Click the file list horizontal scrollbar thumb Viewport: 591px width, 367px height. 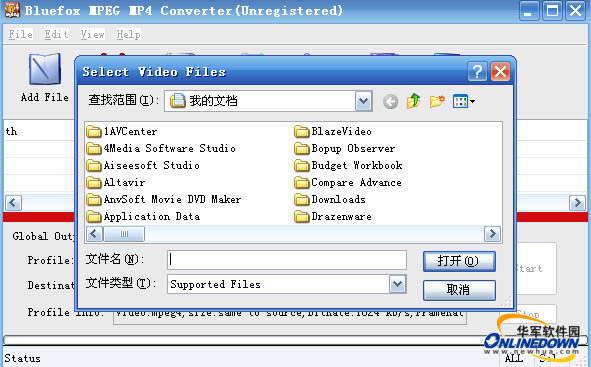tap(124, 234)
